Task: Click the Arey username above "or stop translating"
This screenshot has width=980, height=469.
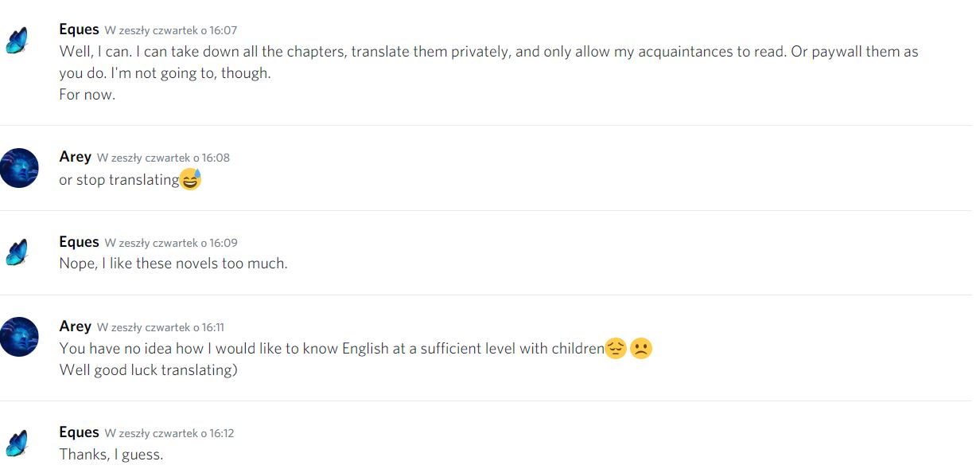Action: click(x=75, y=157)
